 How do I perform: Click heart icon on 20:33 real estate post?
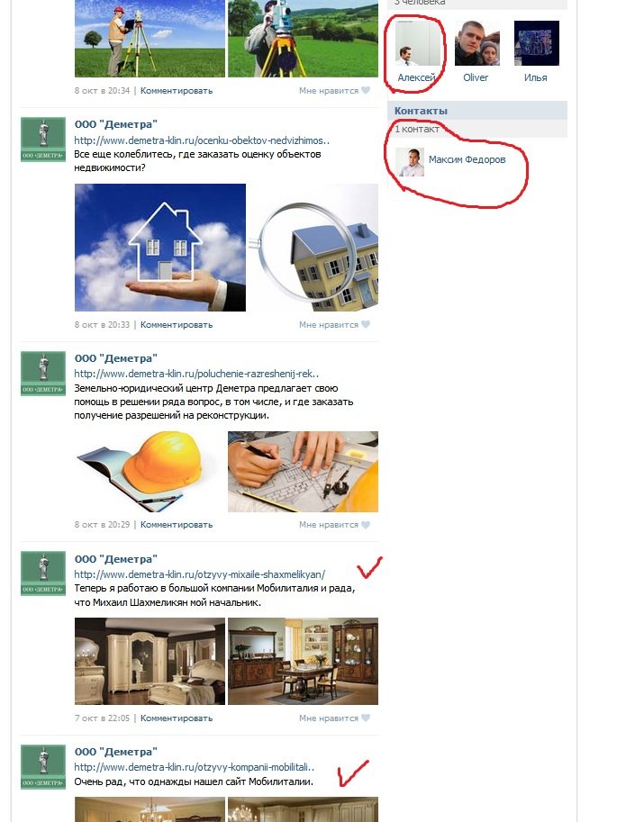click(x=366, y=324)
